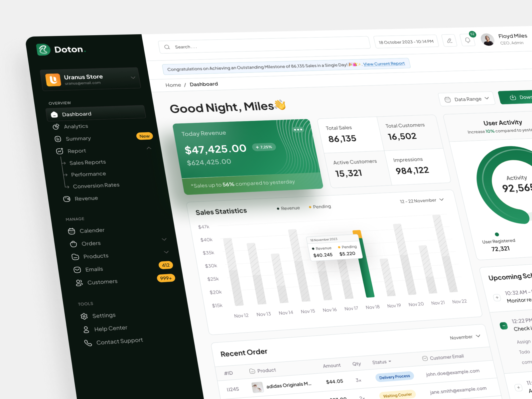Expand the Data Range dropdown
The image size is (532, 399).
pyautogui.click(x=466, y=99)
